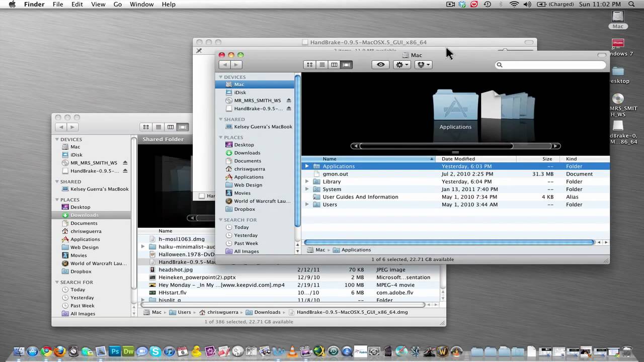Viewport: 644px width, 362px height.
Task: Expand the Applications folder row
Action: [x=307, y=166]
